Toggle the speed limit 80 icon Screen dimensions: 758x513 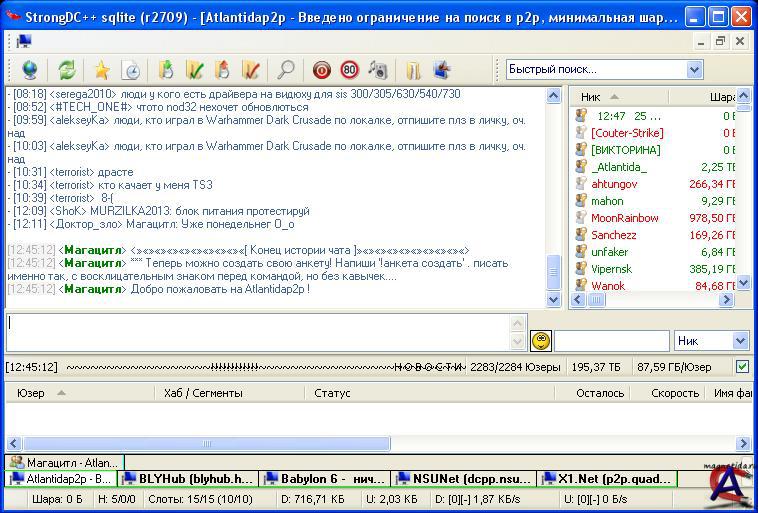[349, 70]
